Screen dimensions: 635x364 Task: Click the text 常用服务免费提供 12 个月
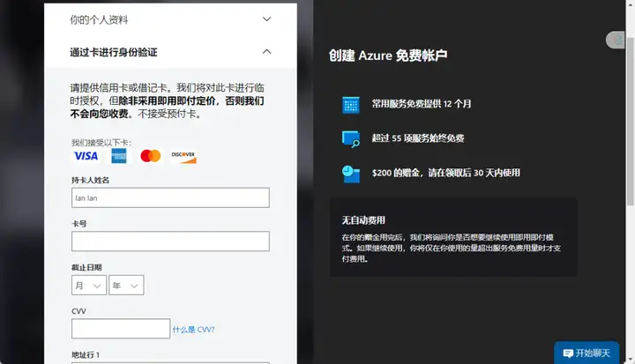pos(422,104)
